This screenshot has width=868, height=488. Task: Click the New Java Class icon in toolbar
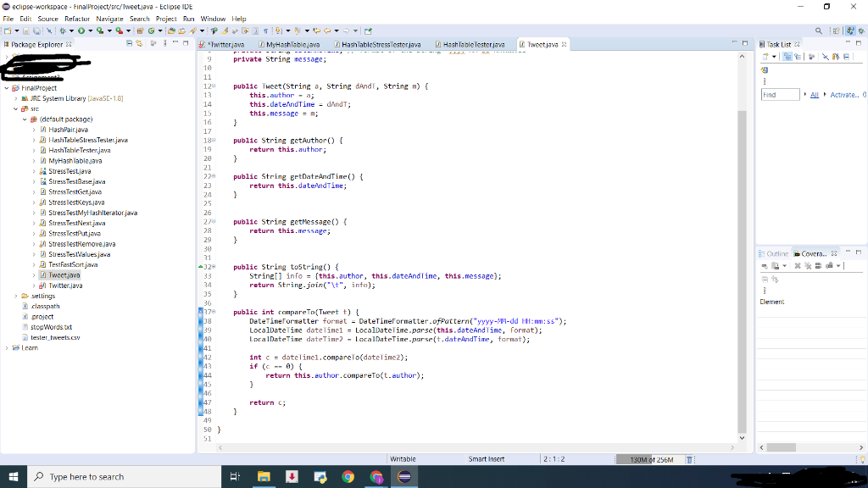point(151,31)
